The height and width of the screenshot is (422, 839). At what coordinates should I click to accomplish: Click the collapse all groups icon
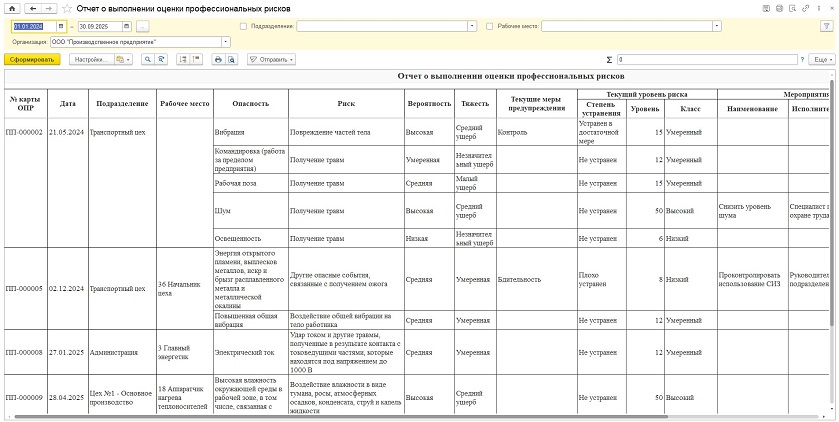[x=196, y=60]
